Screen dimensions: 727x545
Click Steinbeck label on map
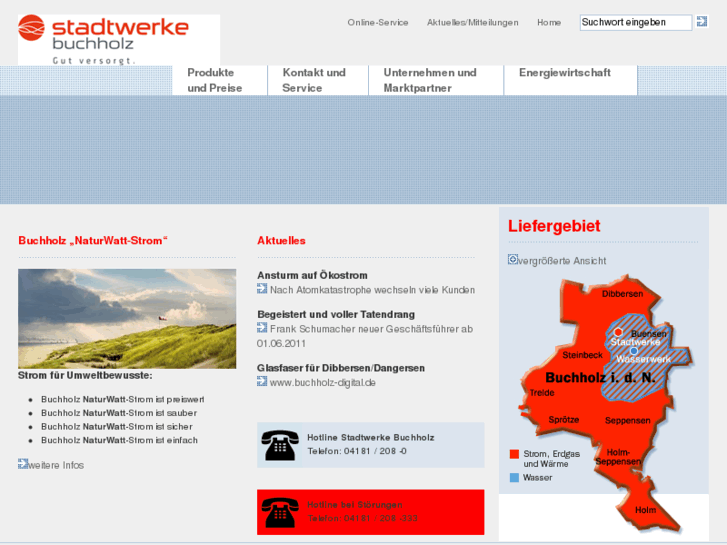coord(583,355)
